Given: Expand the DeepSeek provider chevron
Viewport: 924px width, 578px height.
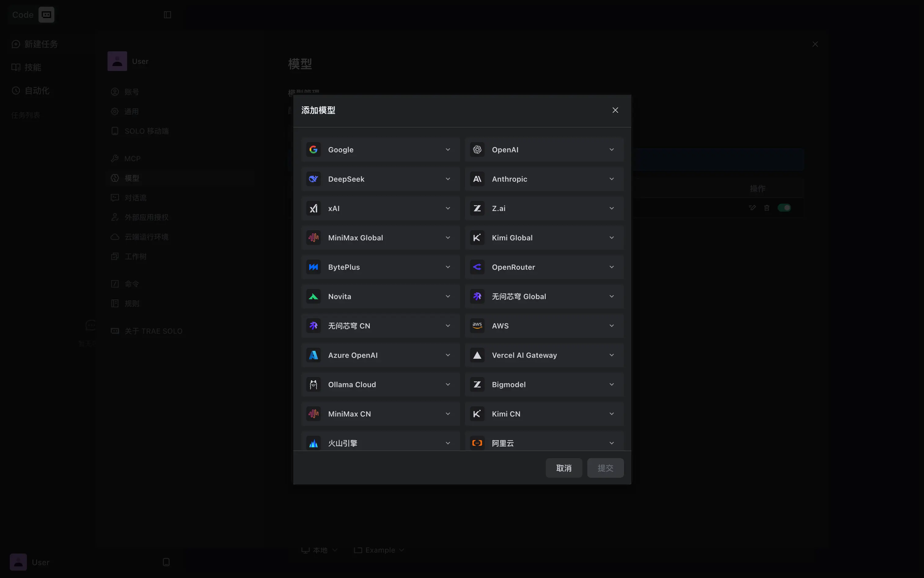Looking at the screenshot, I should coord(448,179).
